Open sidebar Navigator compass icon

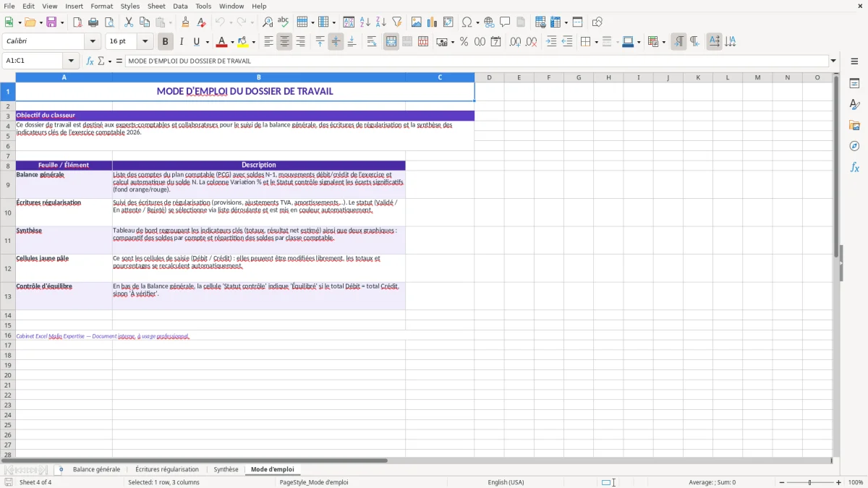pyautogui.click(x=854, y=146)
